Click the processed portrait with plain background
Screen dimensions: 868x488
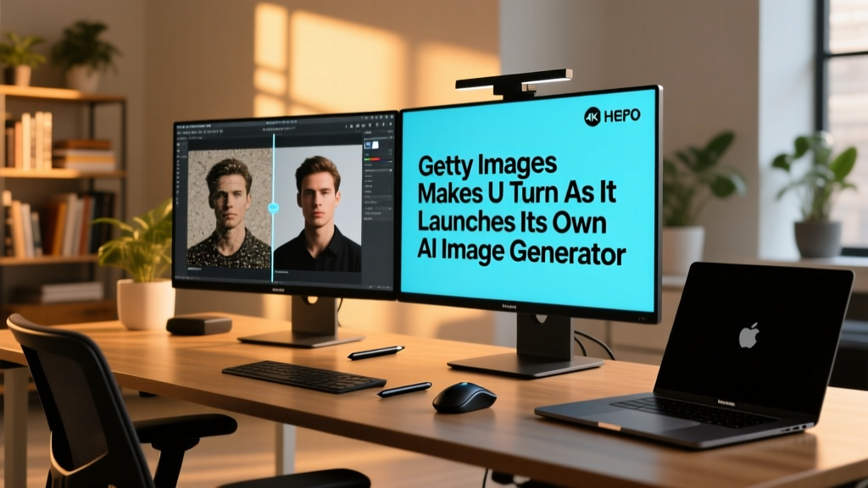(x=318, y=209)
